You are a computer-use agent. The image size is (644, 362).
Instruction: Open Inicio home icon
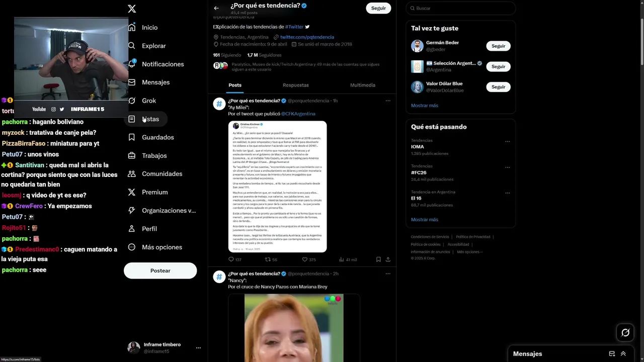tap(132, 28)
